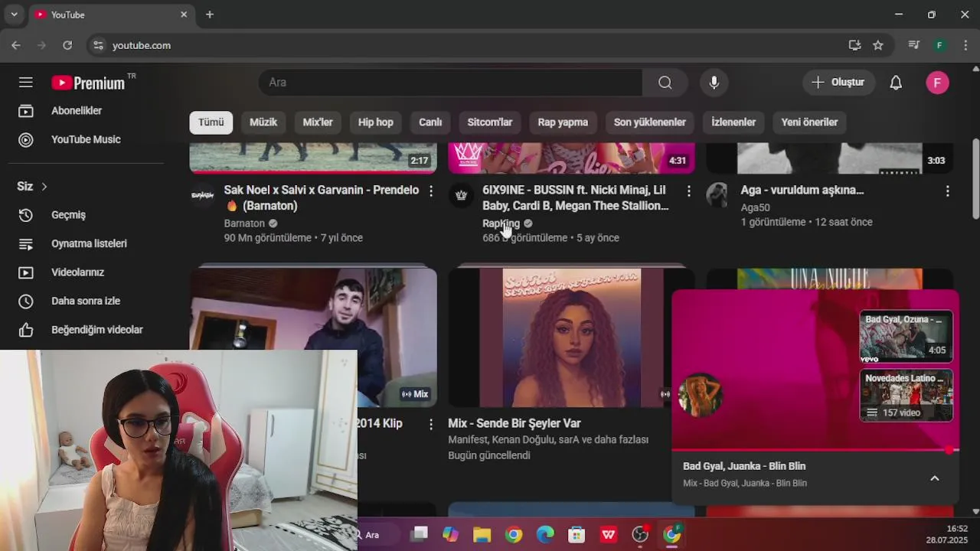Close the YouTube tab
The height and width of the screenshot is (551, 980).
(184, 15)
